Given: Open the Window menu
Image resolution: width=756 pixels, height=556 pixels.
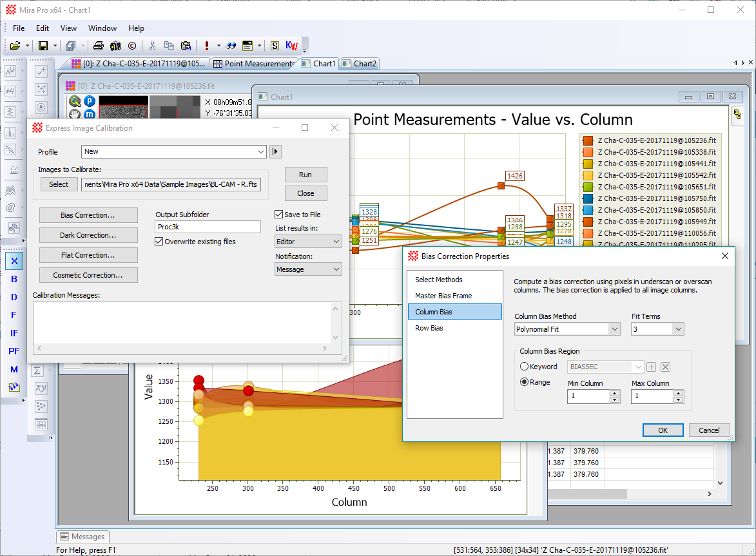Looking at the screenshot, I should [102, 28].
